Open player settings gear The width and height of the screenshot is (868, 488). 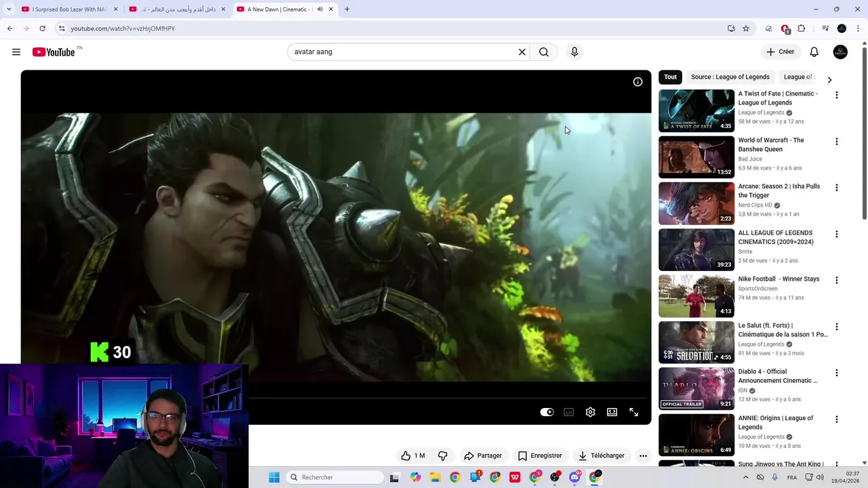[x=591, y=412]
